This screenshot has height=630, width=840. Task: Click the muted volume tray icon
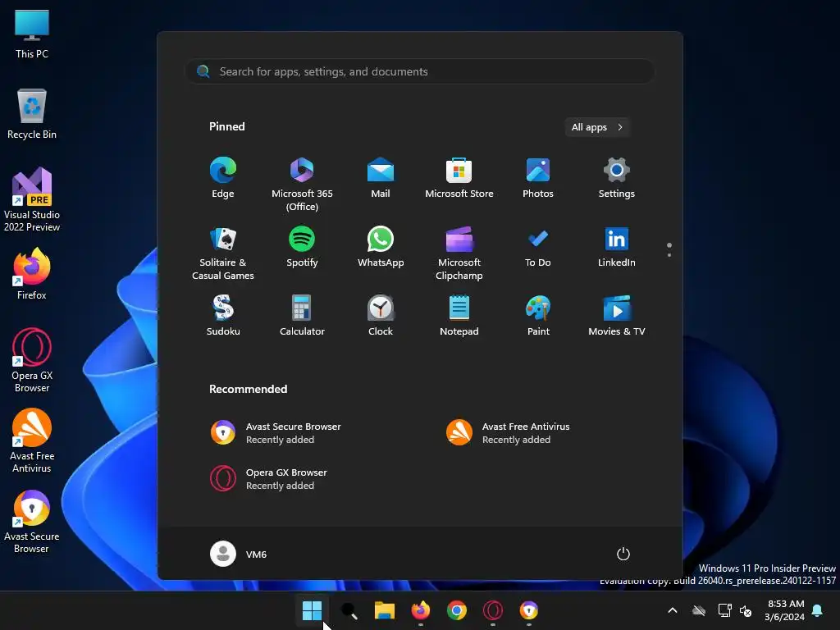pyautogui.click(x=746, y=610)
